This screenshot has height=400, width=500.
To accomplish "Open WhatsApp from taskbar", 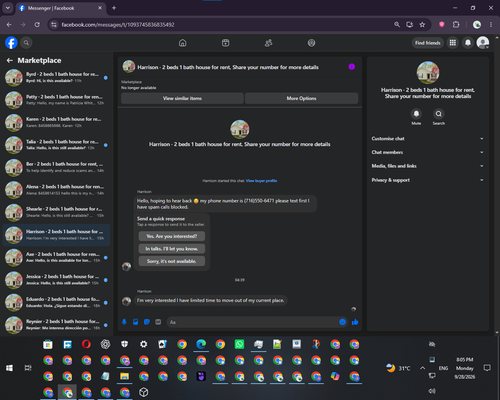I will point(239,344).
